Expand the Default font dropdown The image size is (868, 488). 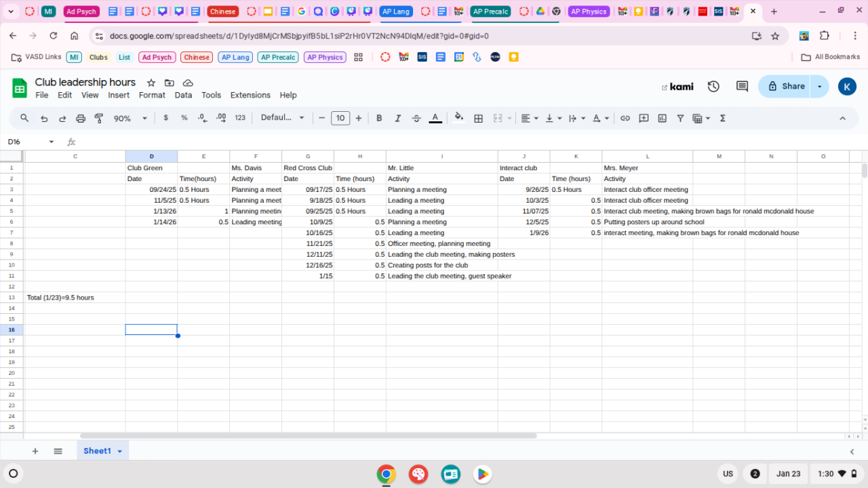(x=283, y=118)
